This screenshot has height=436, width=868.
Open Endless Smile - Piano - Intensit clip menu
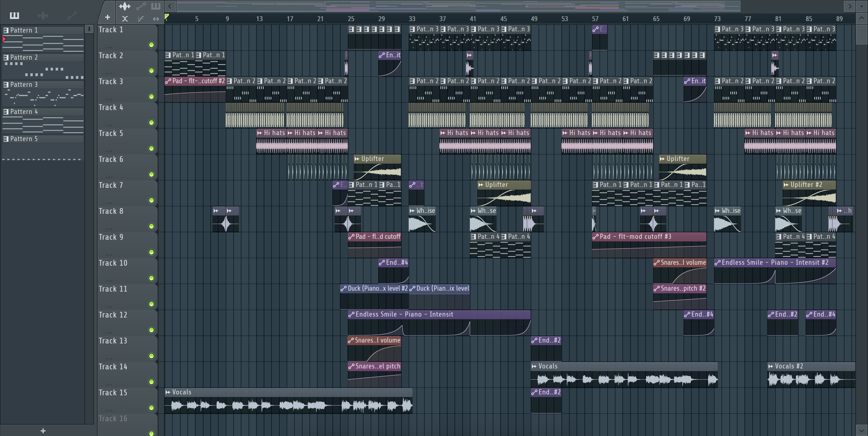click(x=351, y=314)
